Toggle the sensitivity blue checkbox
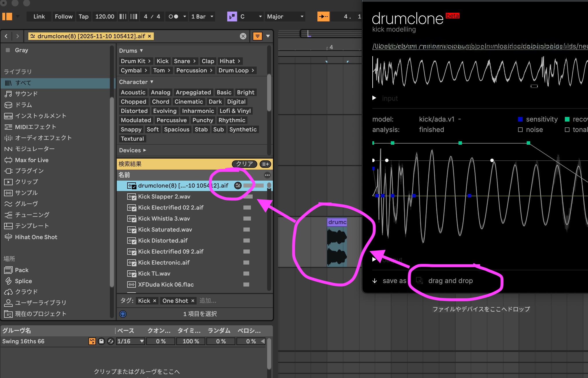Image resolution: width=588 pixels, height=378 pixels. point(520,119)
